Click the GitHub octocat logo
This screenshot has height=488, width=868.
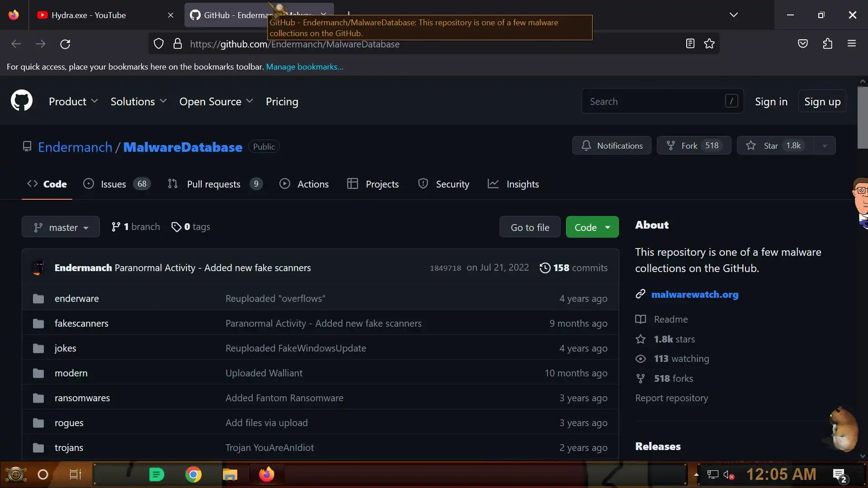22,100
